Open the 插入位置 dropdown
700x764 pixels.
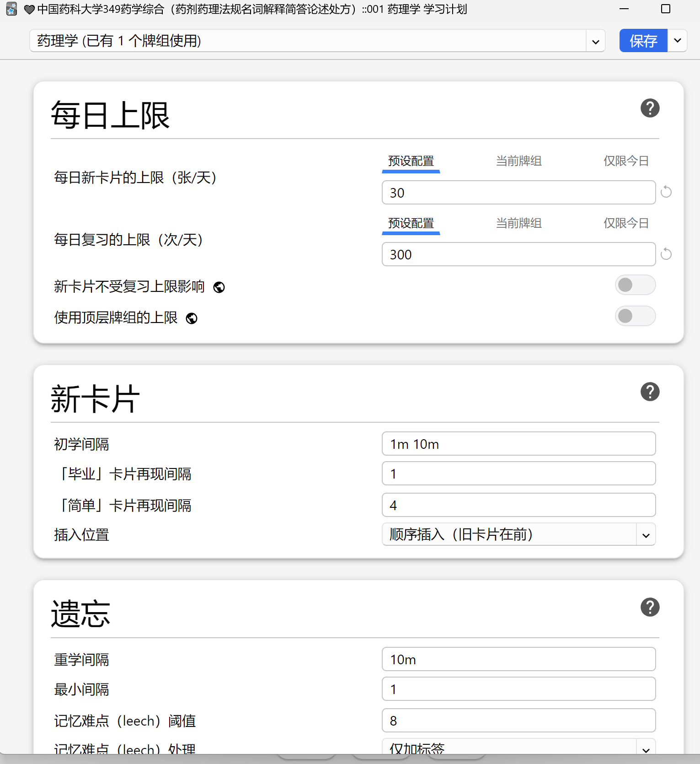click(518, 534)
